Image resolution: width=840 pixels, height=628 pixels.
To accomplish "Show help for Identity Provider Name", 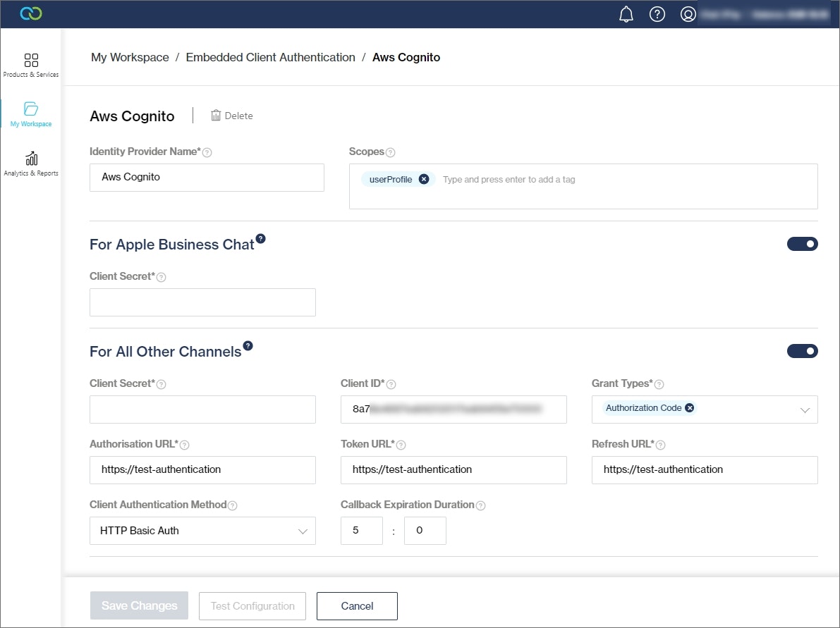I will 207,152.
